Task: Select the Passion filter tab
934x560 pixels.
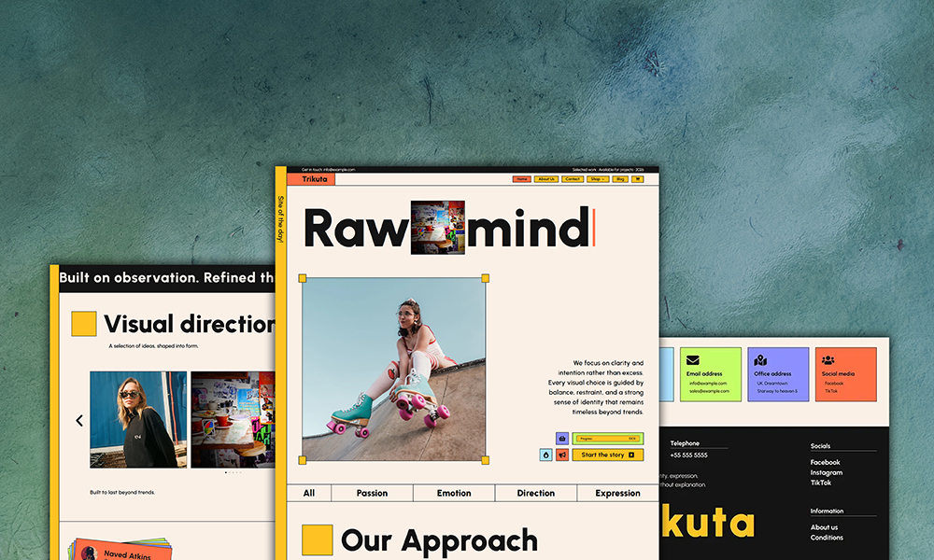Action: (x=372, y=493)
